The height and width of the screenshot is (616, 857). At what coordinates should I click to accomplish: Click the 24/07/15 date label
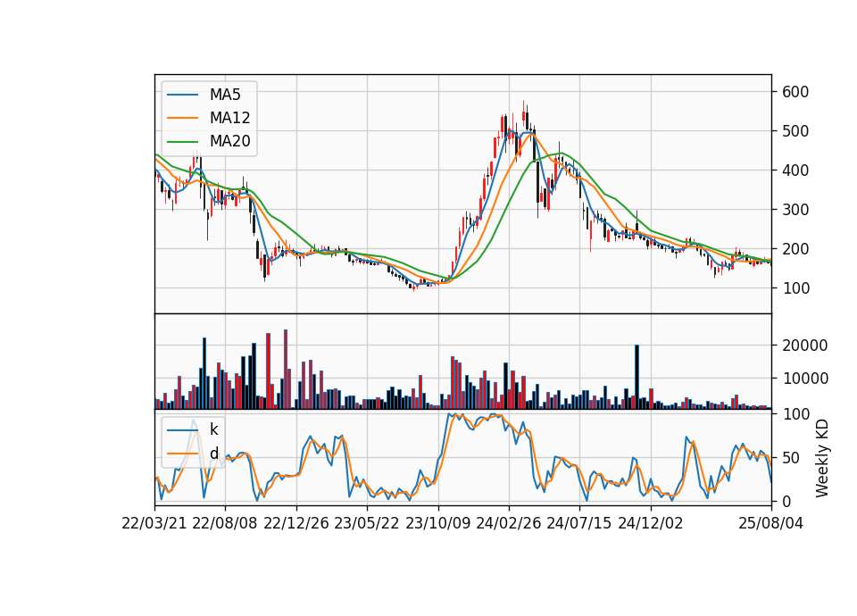(x=579, y=523)
